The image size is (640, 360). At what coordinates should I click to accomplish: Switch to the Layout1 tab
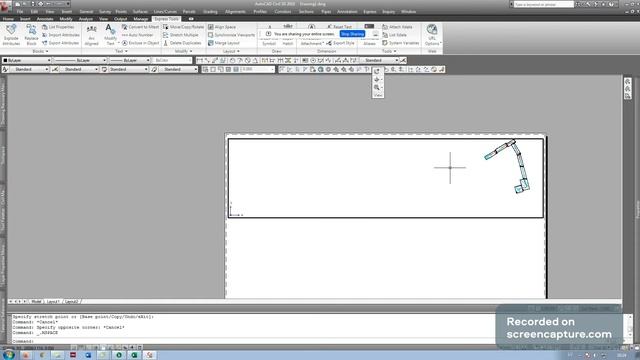53,302
